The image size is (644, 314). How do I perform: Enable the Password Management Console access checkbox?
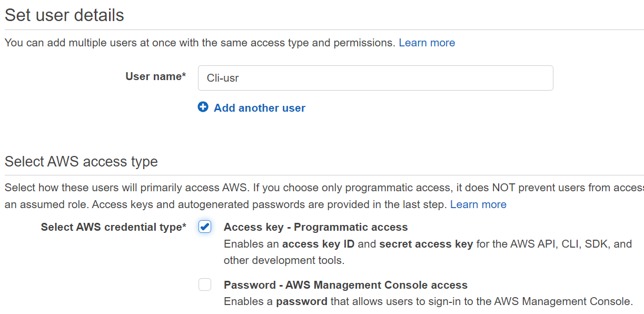pos(205,285)
